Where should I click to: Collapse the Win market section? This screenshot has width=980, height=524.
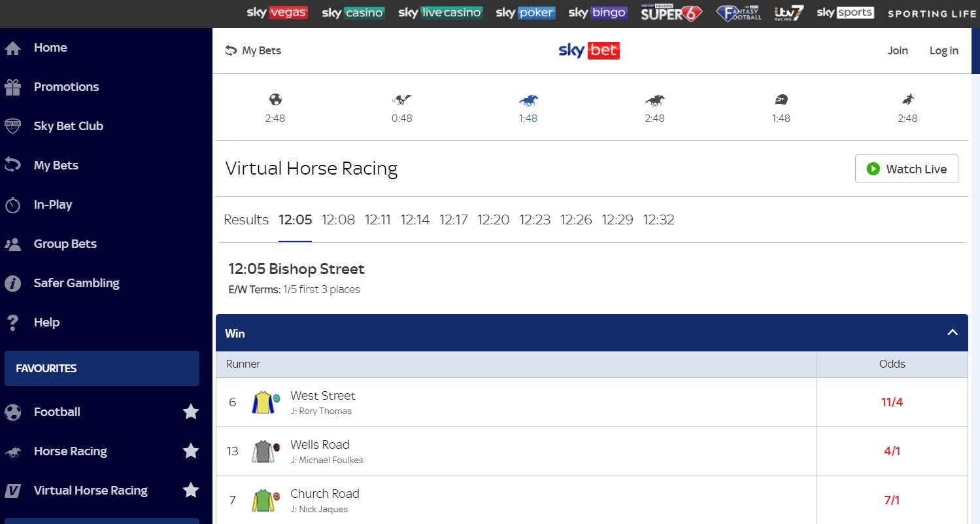click(x=953, y=333)
